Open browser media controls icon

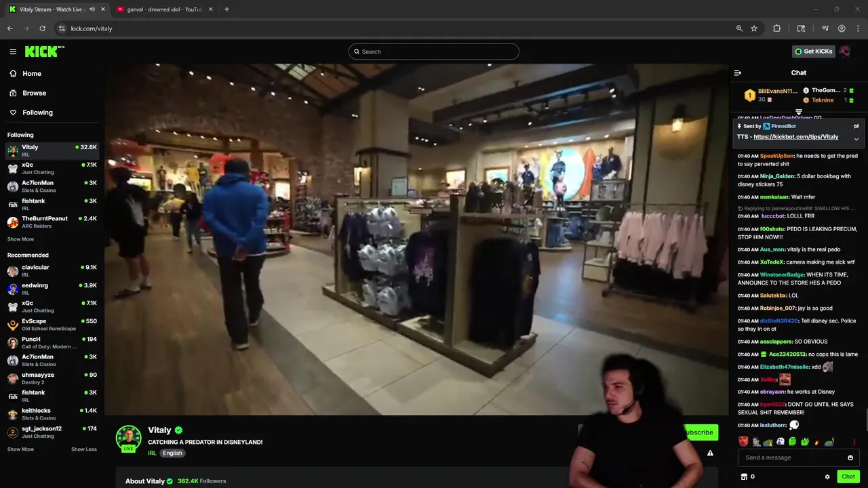[825, 28]
